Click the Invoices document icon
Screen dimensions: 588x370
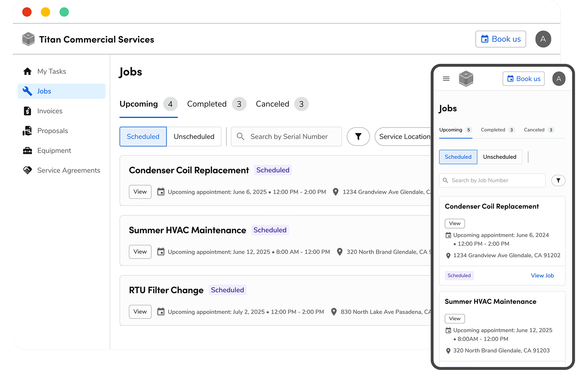pyautogui.click(x=27, y=111)
